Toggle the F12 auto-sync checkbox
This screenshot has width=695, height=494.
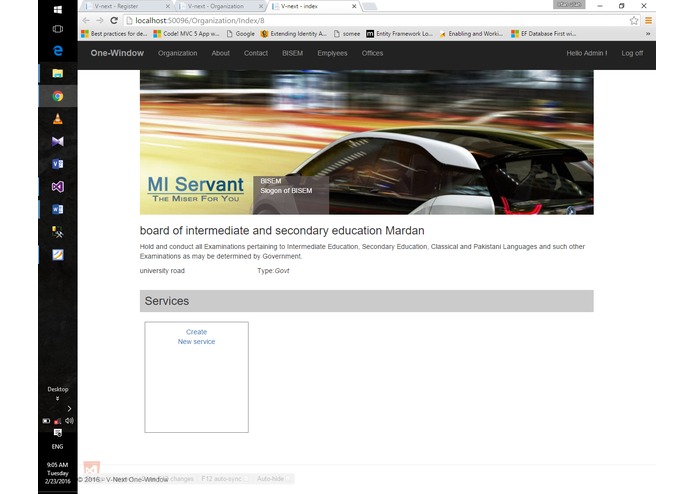click(x=246, y=479)
